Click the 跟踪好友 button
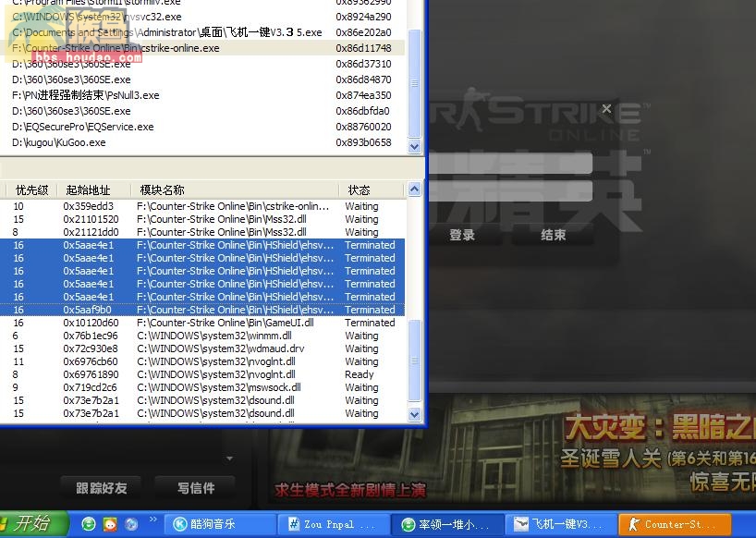The image size is (756, 538). 102,488
